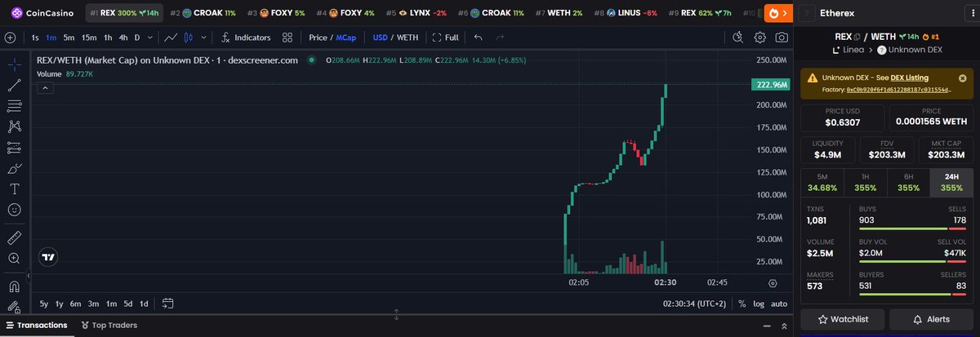Collapse the indicator legend chevron

pyautogui.click(x=45, y=87)
